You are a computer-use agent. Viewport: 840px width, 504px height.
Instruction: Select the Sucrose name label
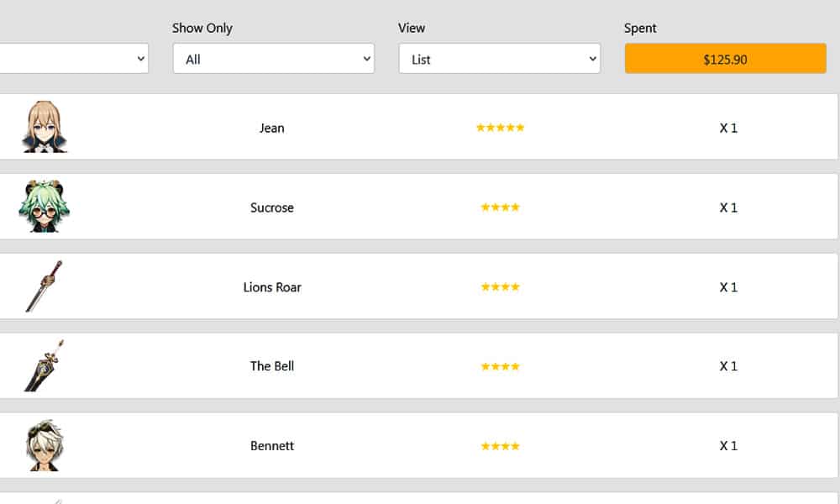click(x=272, y=207)
